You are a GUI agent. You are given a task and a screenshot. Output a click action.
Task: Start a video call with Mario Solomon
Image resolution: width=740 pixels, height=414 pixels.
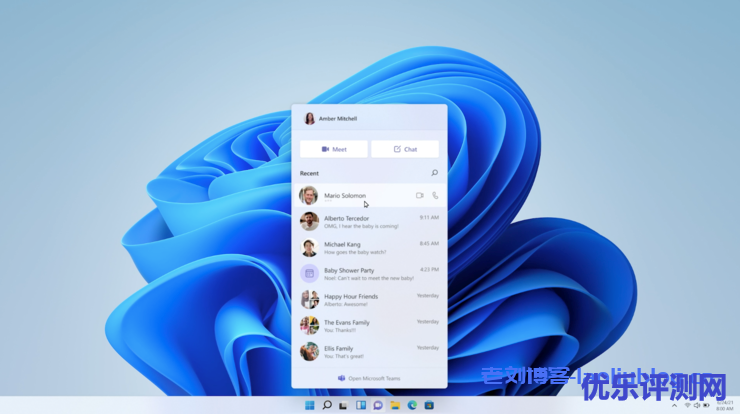point(420,195)
